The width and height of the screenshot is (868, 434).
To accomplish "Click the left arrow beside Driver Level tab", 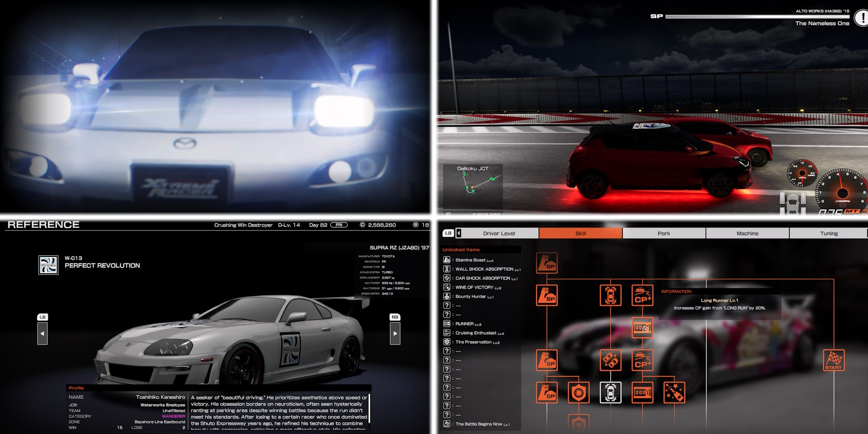I will (x=459, y=233).
